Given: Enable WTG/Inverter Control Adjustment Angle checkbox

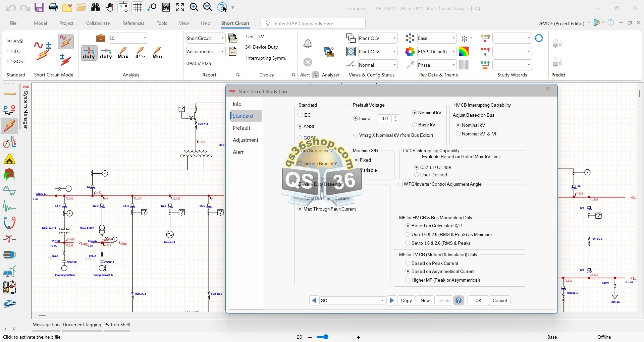Looking at the screenshot, I should [x=400, y=184].
